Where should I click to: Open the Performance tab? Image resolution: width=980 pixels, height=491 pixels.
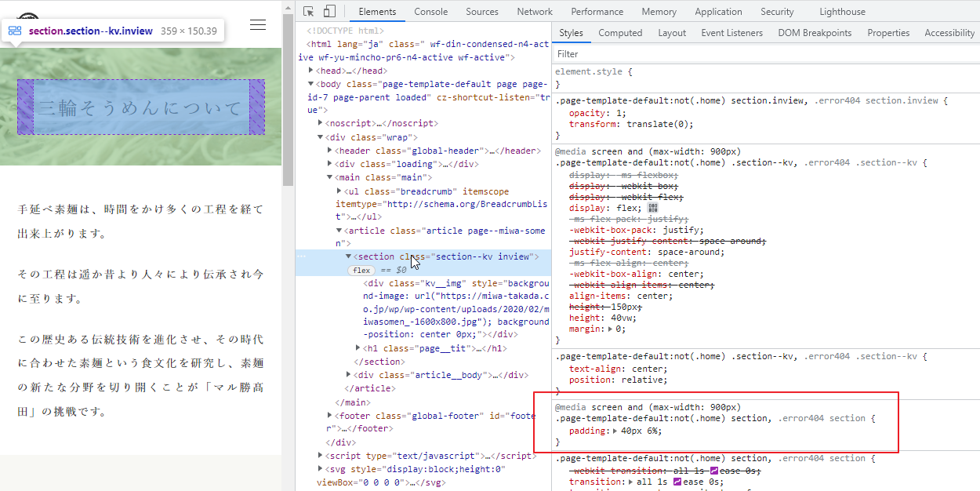[x=598, y=12]
